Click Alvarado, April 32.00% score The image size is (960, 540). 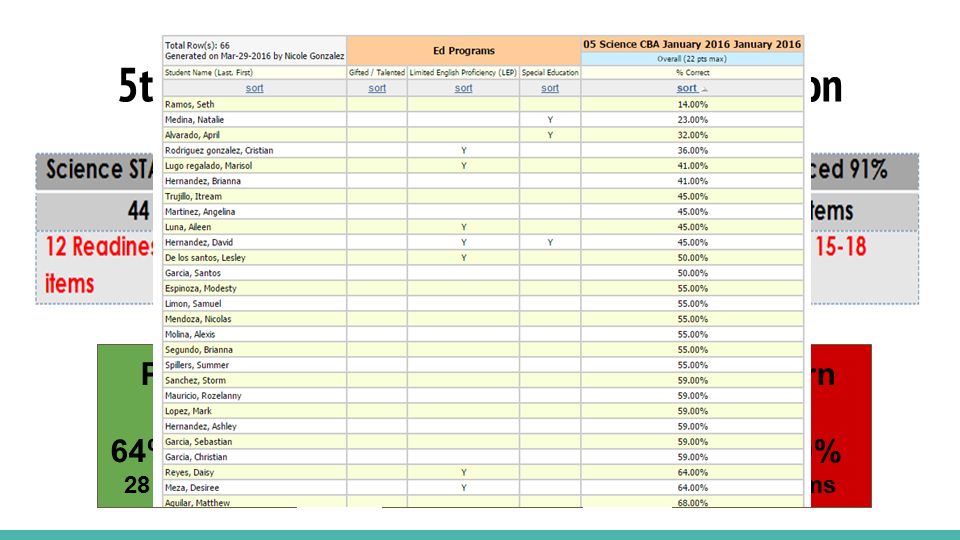[692, 135]
